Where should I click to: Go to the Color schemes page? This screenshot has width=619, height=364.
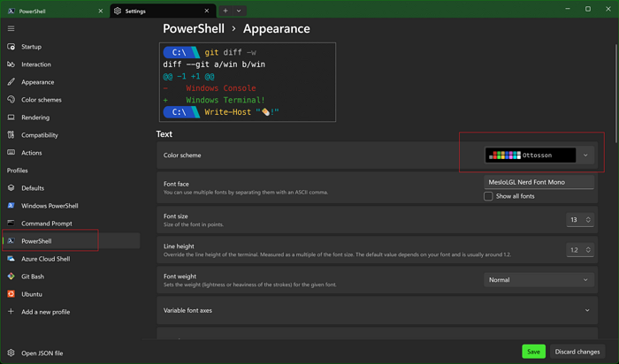coord(71,99)
